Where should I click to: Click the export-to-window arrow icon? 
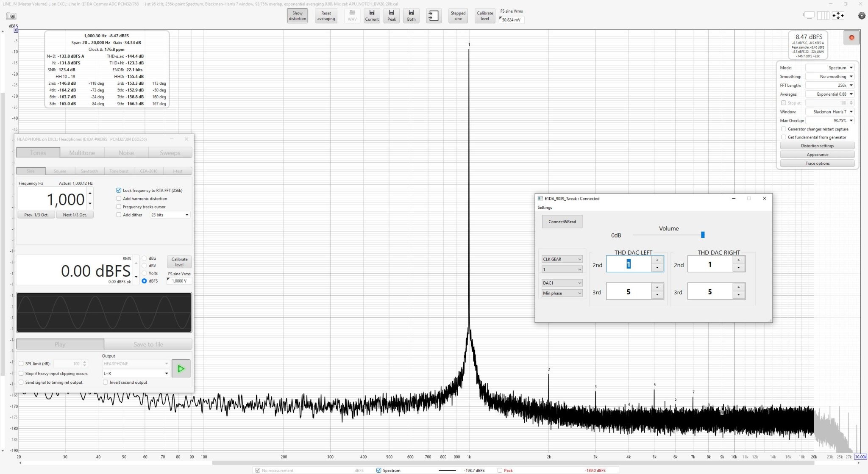point(434,16)
